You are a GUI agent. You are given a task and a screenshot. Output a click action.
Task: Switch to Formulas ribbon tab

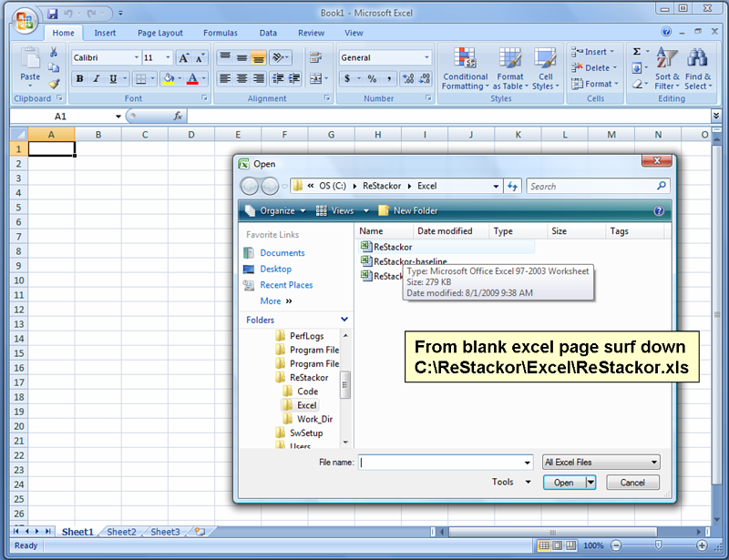point(221,33)
